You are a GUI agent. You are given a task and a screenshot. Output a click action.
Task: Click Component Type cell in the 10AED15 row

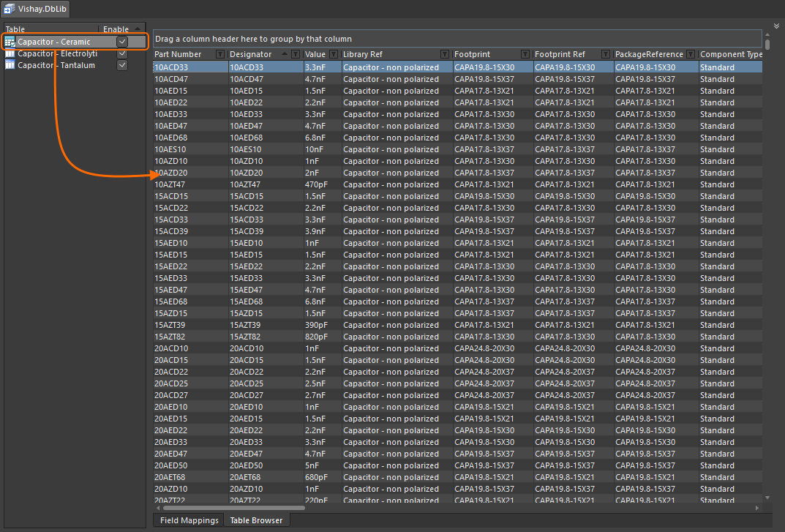point(730,91)
